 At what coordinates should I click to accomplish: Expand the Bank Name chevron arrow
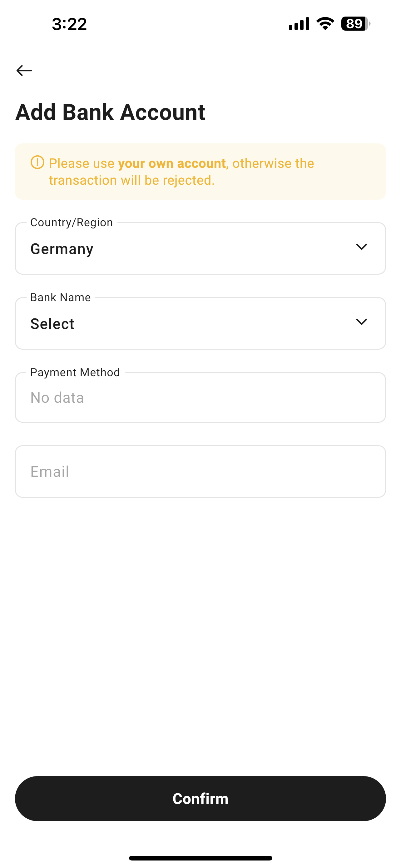(361, 322)
